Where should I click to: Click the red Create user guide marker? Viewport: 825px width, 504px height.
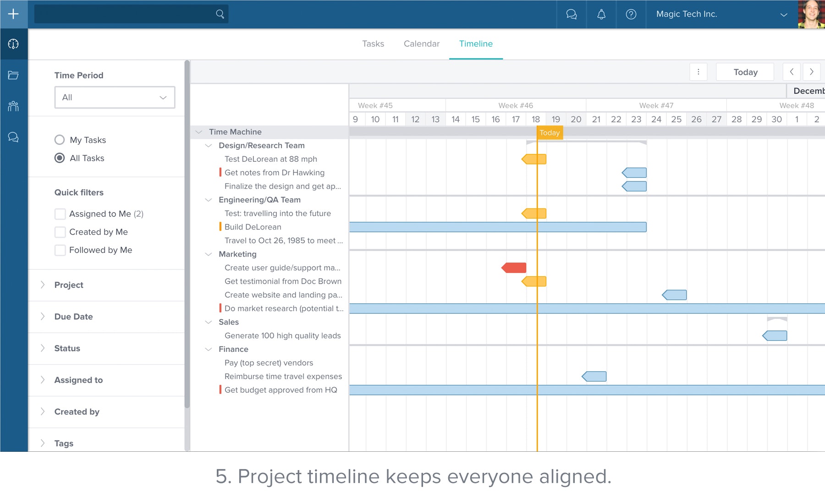tap(514, 268)
